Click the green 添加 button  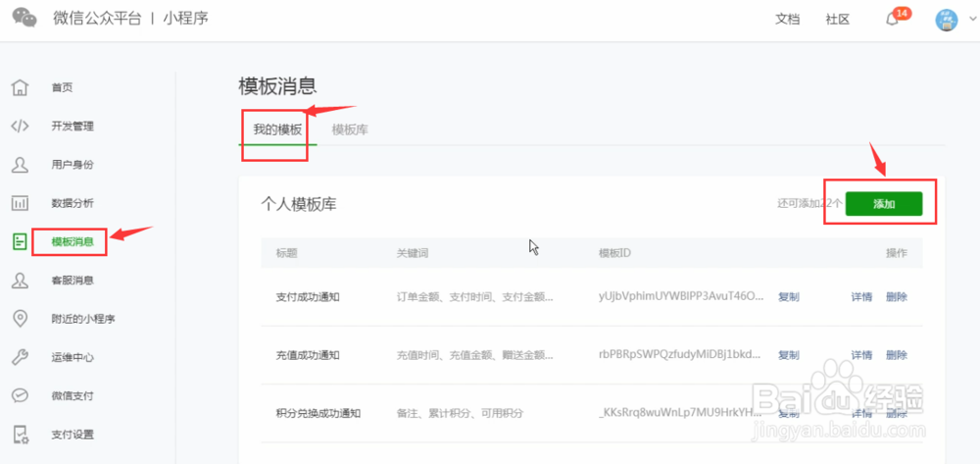(x=884, y=204)
